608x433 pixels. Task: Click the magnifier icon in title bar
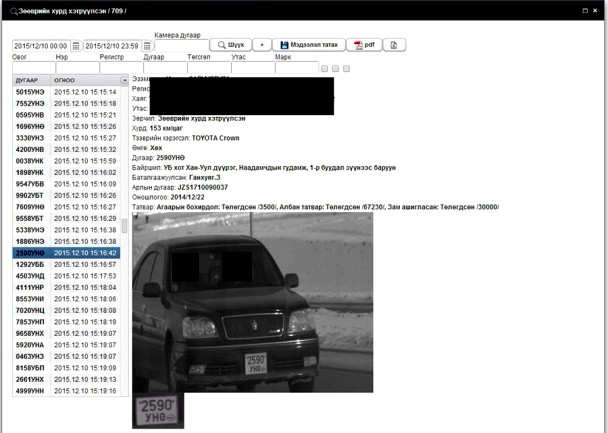coord(14,11)
